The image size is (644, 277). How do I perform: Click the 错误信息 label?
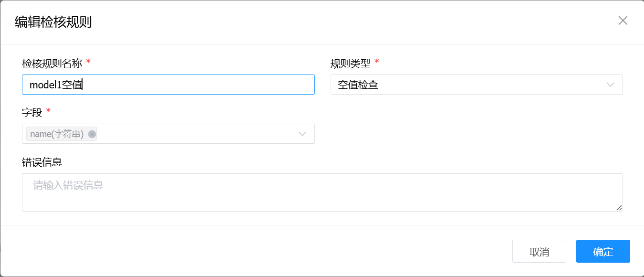coord(42,162)
